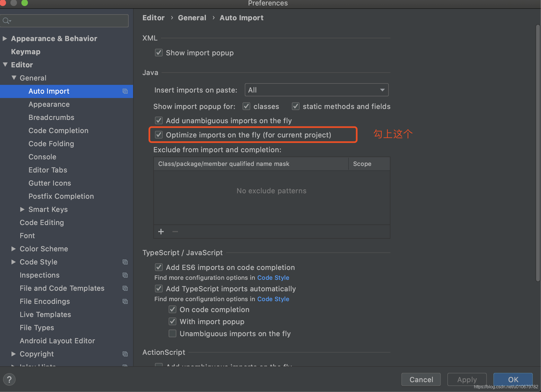Add an exclude pattern with the plus icon

(161, 232)
